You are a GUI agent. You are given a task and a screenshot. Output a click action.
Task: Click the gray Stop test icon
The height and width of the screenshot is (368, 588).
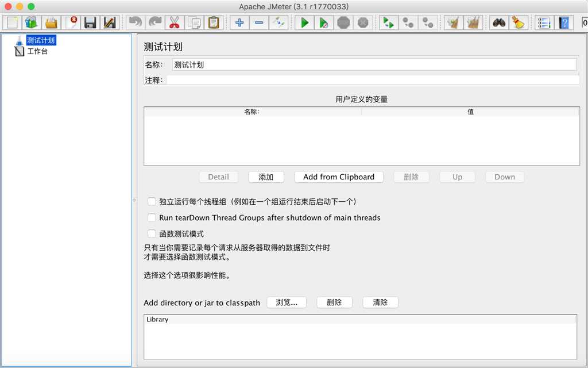click(x=343, y=22)
